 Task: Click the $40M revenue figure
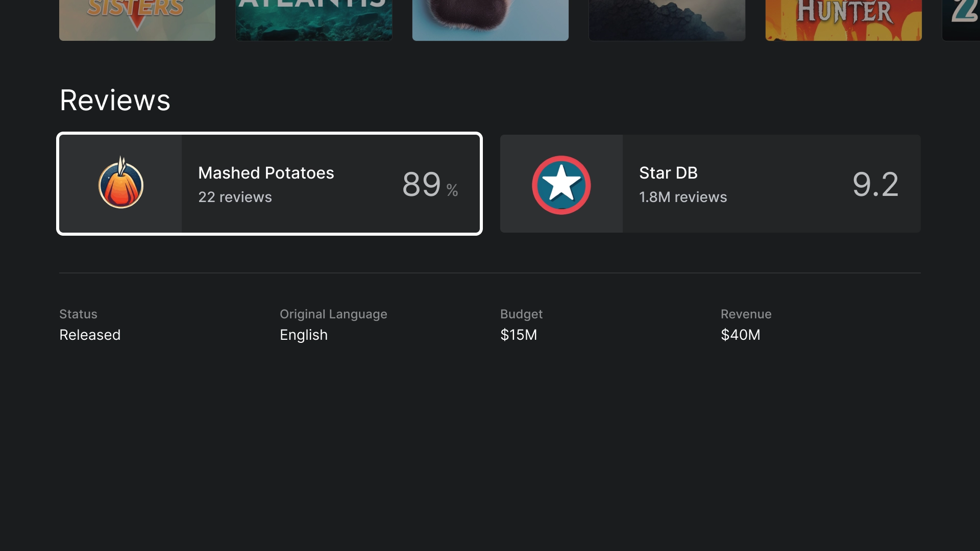pyautogui.click(x=740, y=335)
